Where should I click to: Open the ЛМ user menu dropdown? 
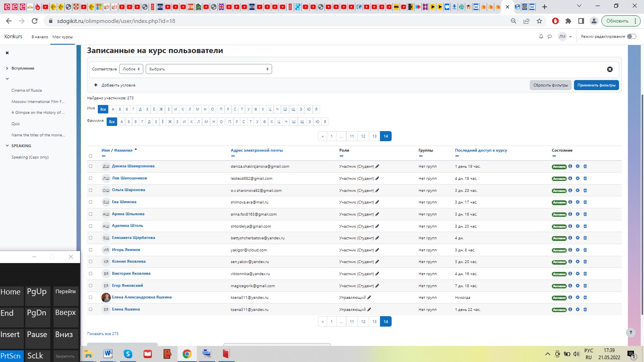click(x=565, y=37)
